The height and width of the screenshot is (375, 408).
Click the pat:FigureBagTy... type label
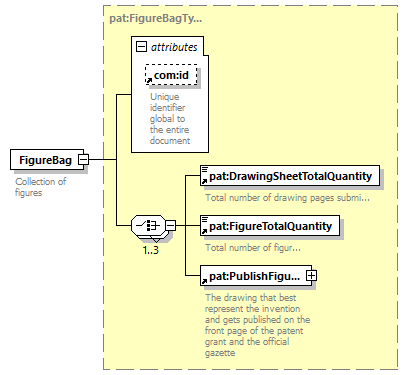point(156,18)
